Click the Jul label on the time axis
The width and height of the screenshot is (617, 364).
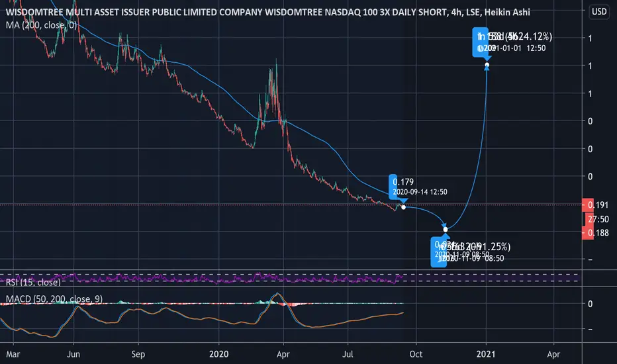coord(348,354)
